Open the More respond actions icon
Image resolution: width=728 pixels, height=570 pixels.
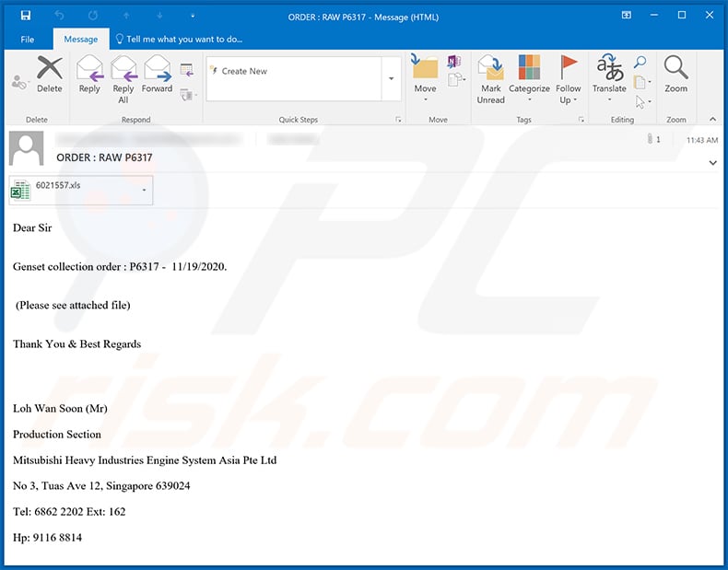coord(188,95)
